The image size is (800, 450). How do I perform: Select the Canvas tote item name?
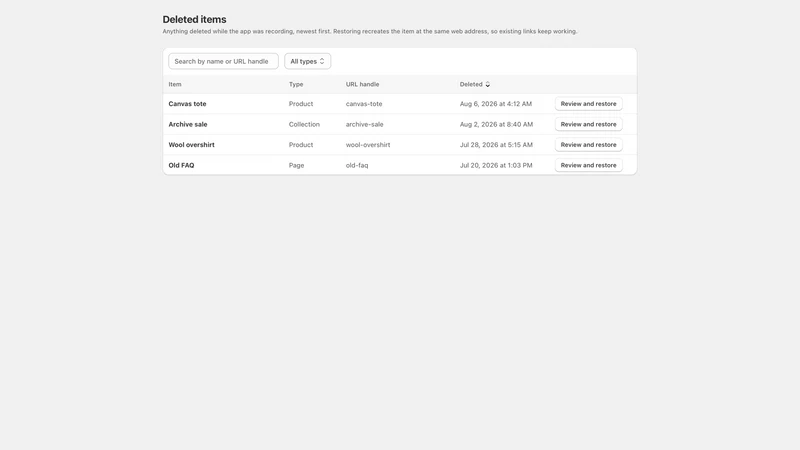coord(187,104)
